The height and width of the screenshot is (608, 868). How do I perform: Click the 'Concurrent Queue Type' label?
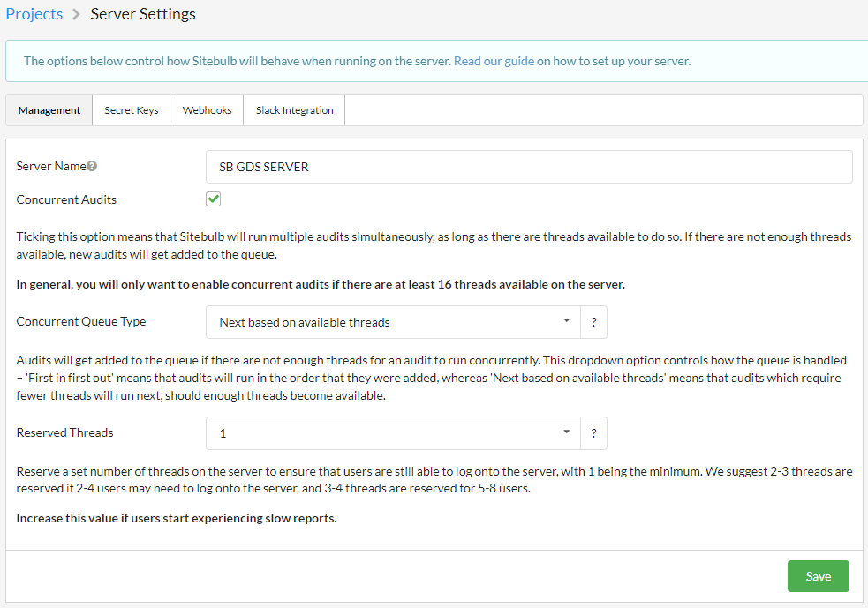(81, 321)
